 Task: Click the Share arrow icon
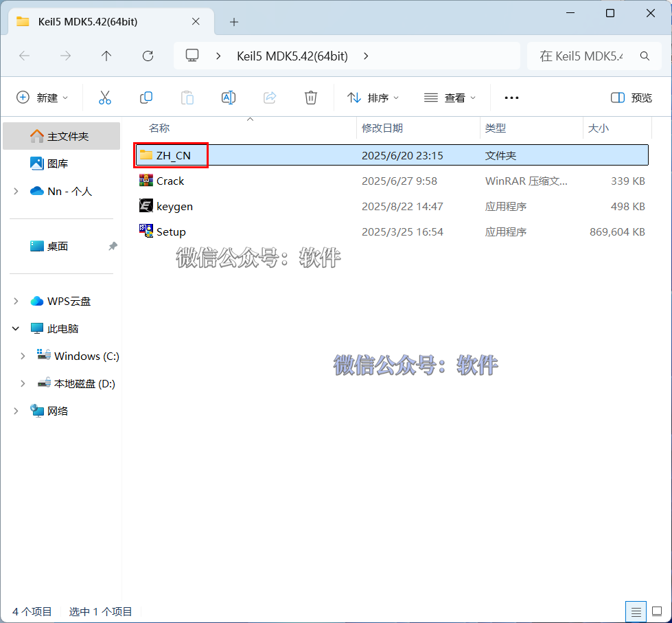pos(270,98)
